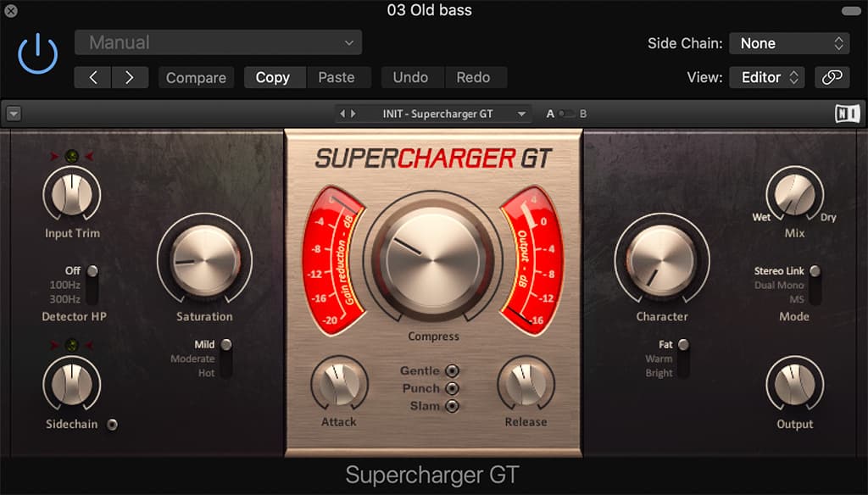The image size is (868, 495).
Task: Click the Sidechain level knob
Action: click(x=72, y=384)
